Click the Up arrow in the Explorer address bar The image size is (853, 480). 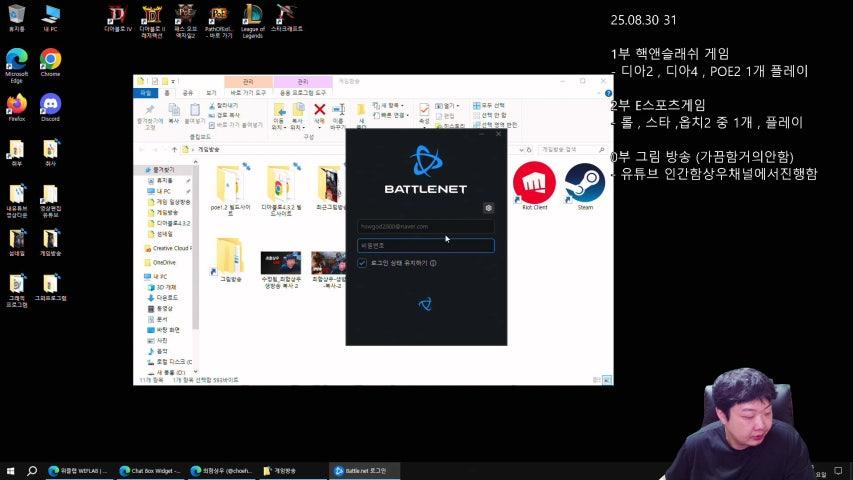pyautogui.click(x=174, y=149)
